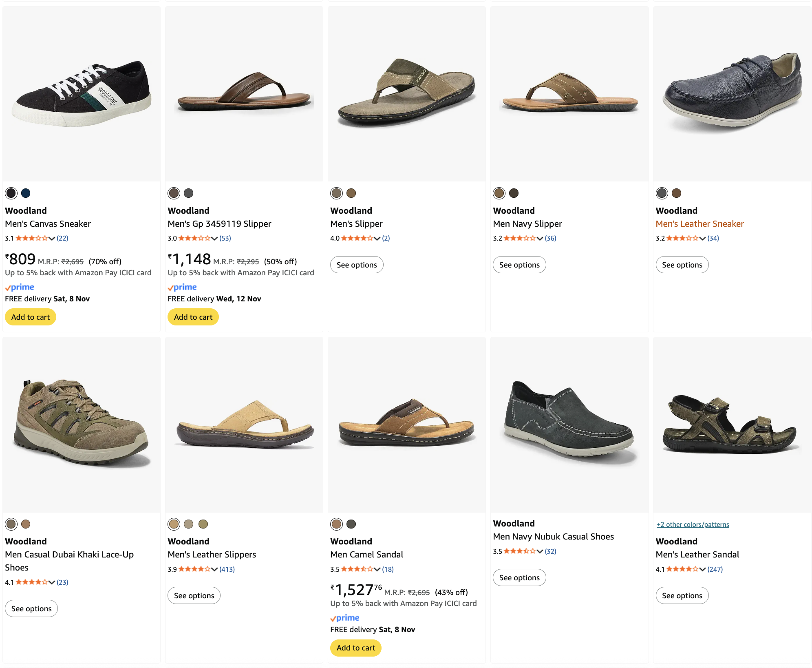Click the stars on Men Casual Dubai Khaki shoes
The height and width of the screenshot is (668, 812).
click(x=31, y=582)
